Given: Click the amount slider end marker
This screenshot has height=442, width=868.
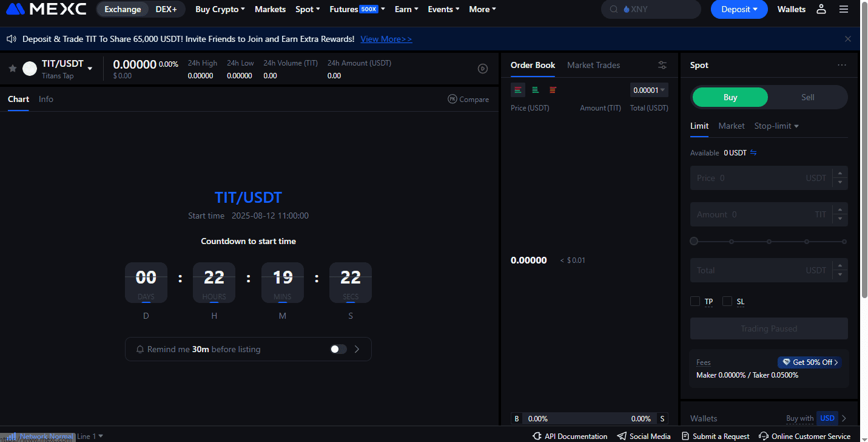Looking at the screenshot, I should [844, 242].
